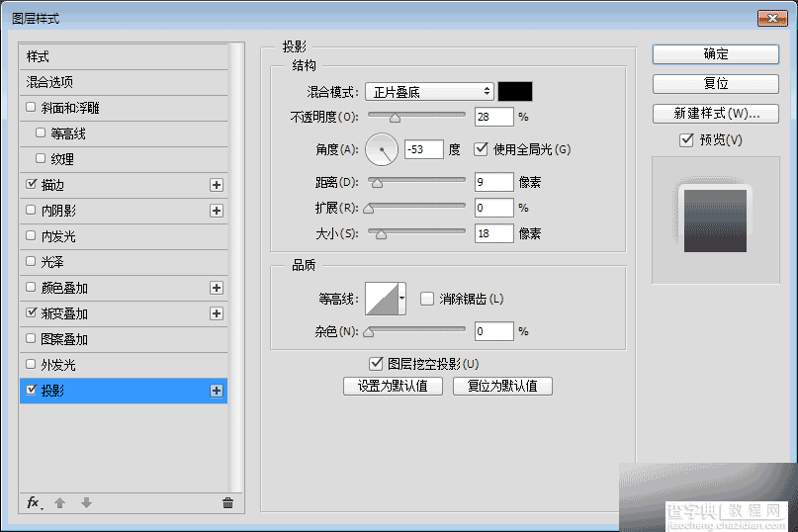Image resolution: width=798 pixels, height=532 pixels.
Task: Add another 内阴影 effect with its plus icon
Action: [217, 211]
